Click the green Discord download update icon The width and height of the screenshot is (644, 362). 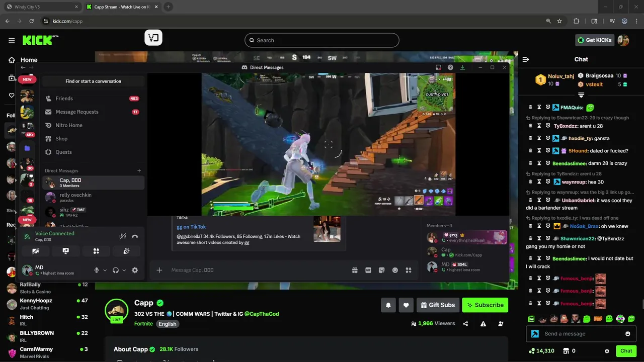[462, 67]
